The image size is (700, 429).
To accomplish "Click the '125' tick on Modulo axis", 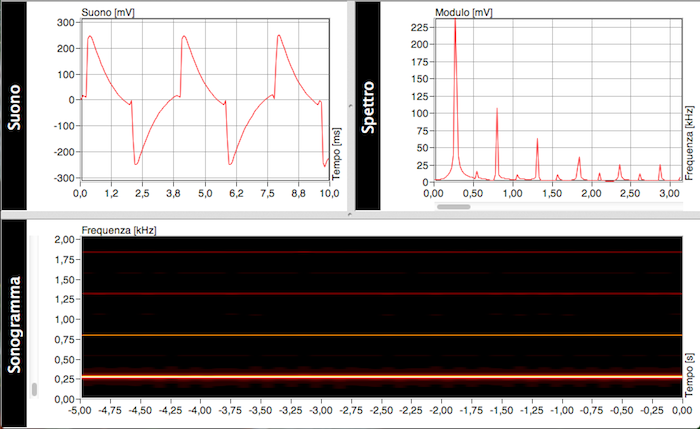I will [420, 97].
